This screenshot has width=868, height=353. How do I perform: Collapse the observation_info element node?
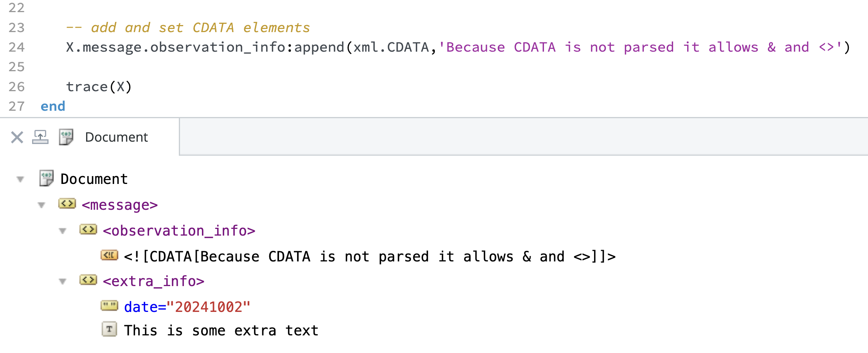click(63, 231)
